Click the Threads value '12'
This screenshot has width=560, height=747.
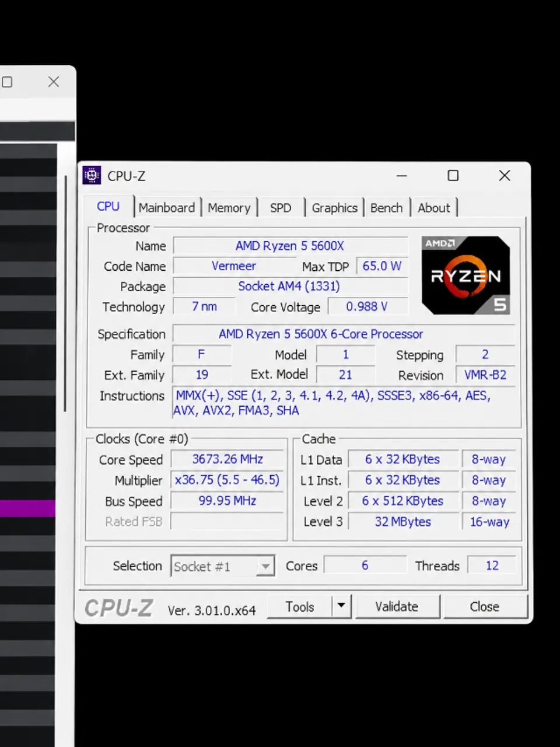[492, 565]
